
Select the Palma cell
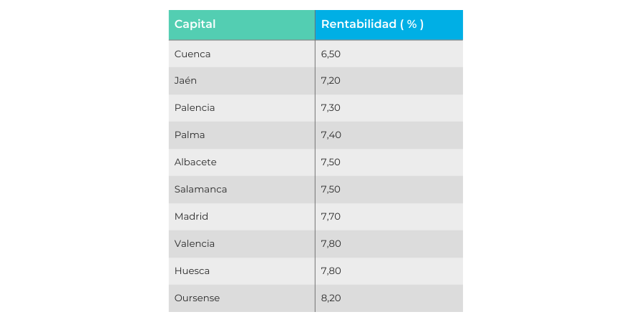point(190,135)
